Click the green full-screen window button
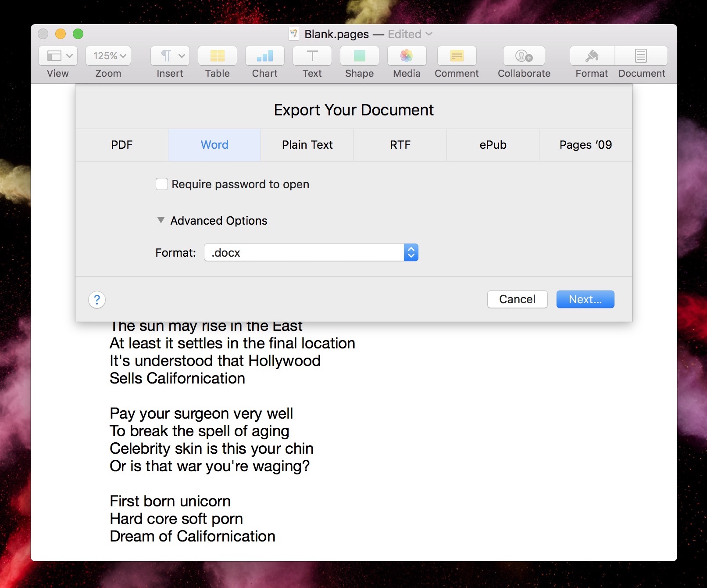 point(78,34)
